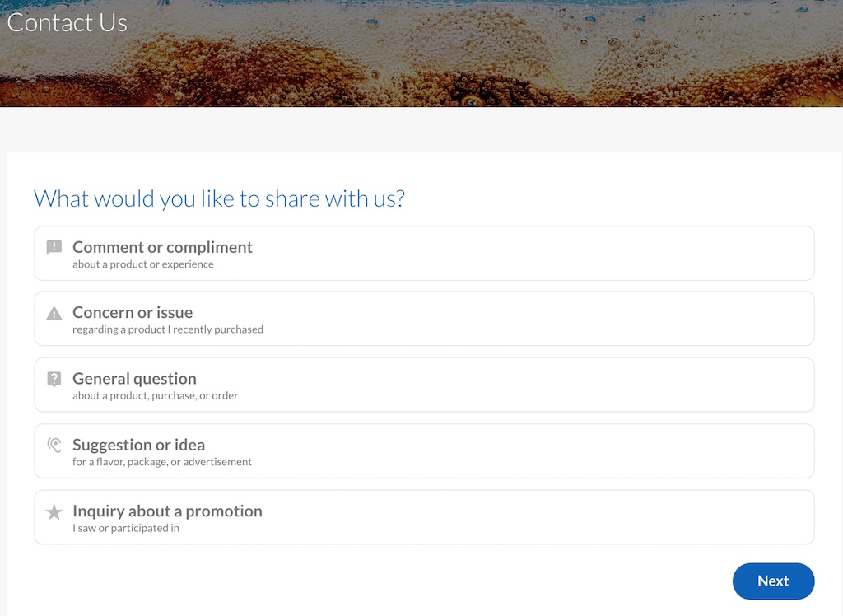The image size is (843, 616).
Task: Click "for a flavor, package, or advertisement" text
Action: [x=162, y=462]
